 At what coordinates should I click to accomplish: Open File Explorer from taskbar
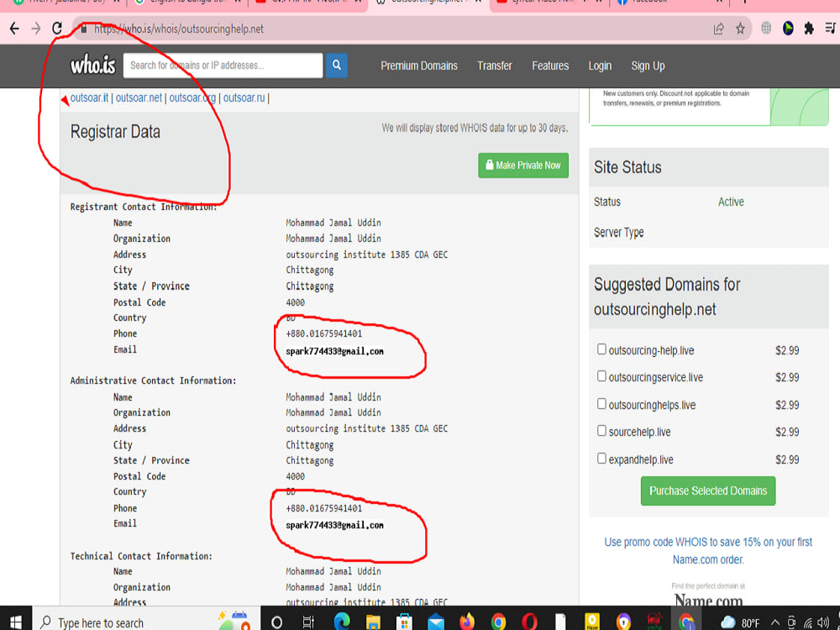[x=373, y=622]
